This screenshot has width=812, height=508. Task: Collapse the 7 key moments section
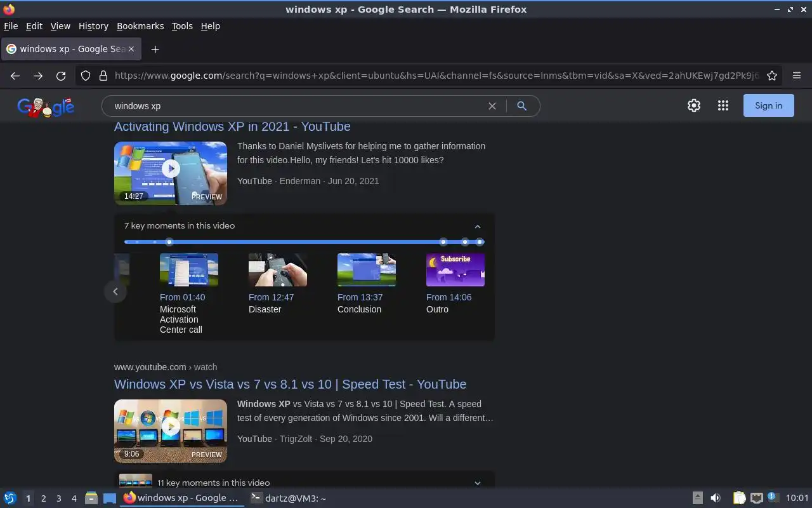tap(478, 226)
